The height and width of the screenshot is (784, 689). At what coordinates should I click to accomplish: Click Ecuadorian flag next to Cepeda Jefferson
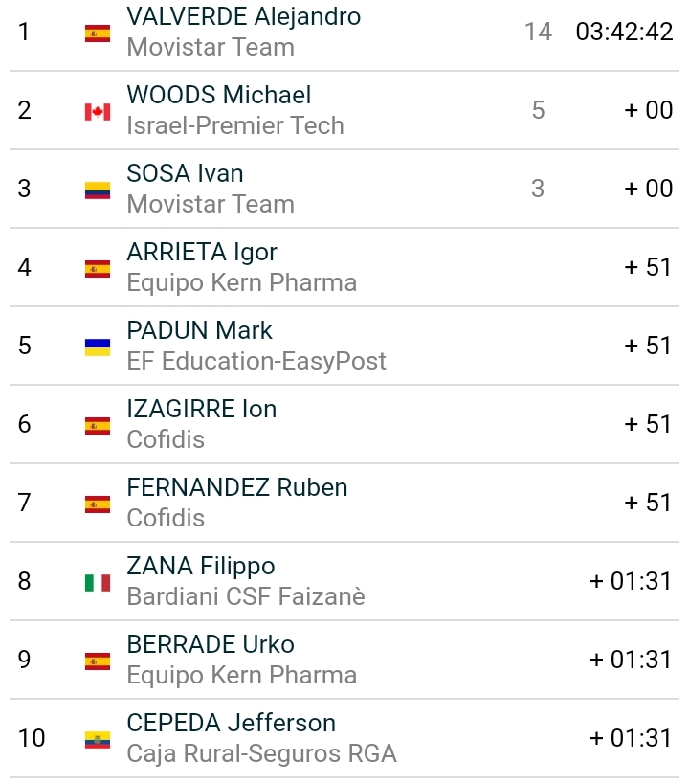(x=98, y=740)
